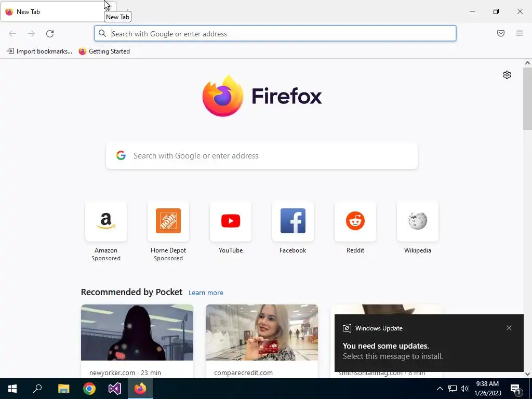Launch File Explorer from the taskbar
The image size is (532, 399).
pyautogui.click(x=63, y=389)
